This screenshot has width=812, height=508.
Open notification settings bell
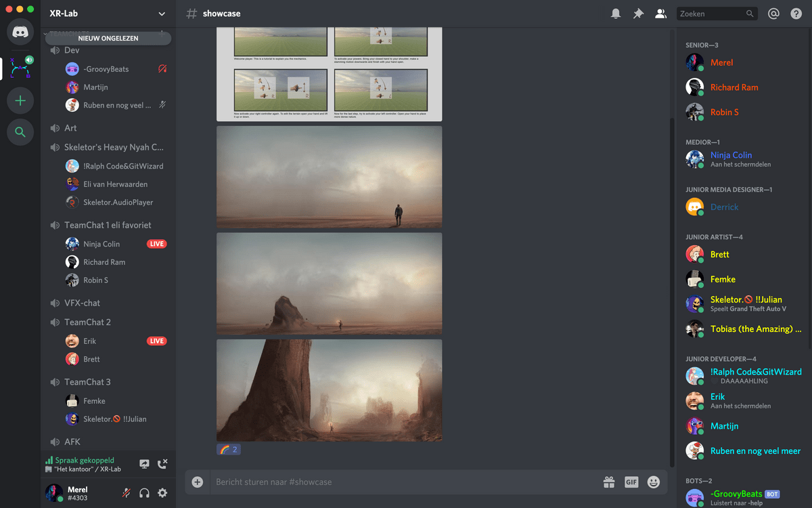pos(616,14)
